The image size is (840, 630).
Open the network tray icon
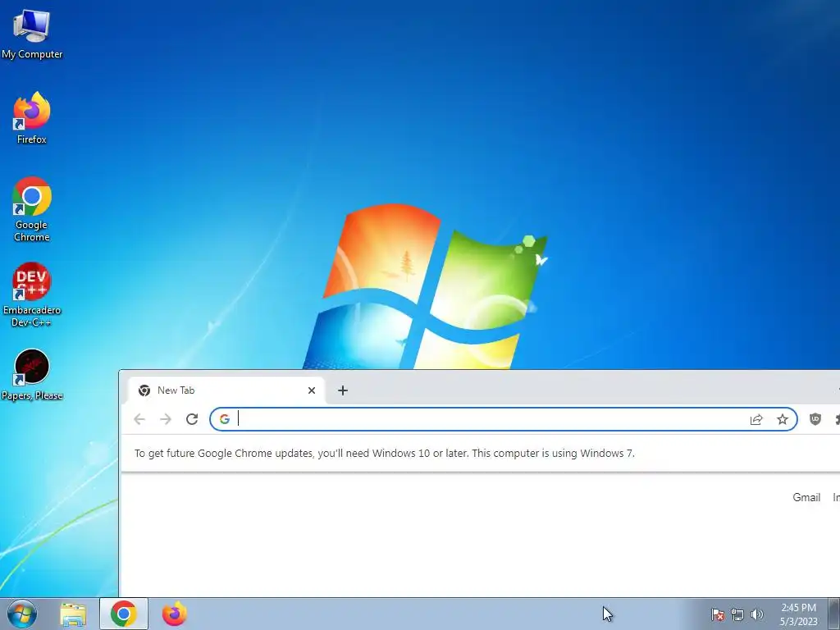point(737,614)
